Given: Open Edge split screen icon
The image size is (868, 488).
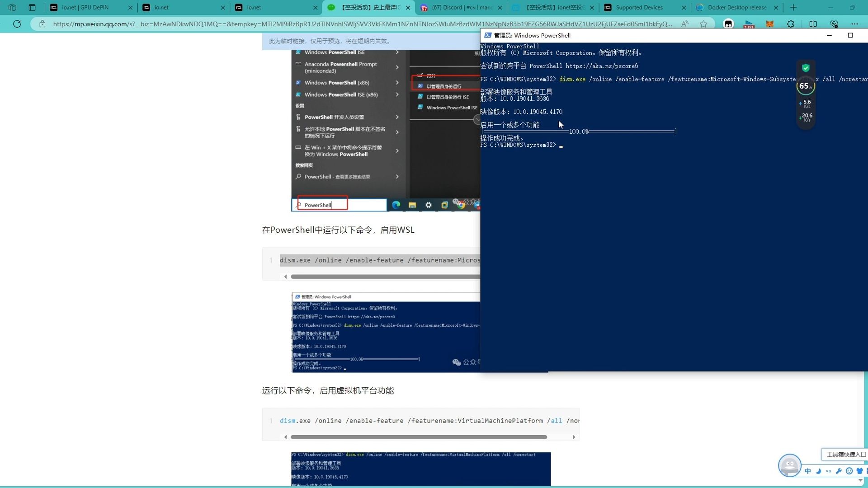Looking at the screenshot, I should point(813,24).
